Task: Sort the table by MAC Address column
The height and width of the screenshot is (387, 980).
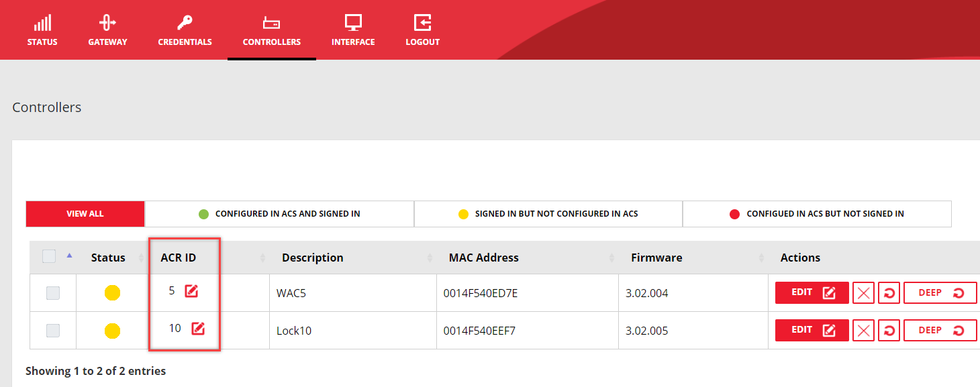Action: 484,258
